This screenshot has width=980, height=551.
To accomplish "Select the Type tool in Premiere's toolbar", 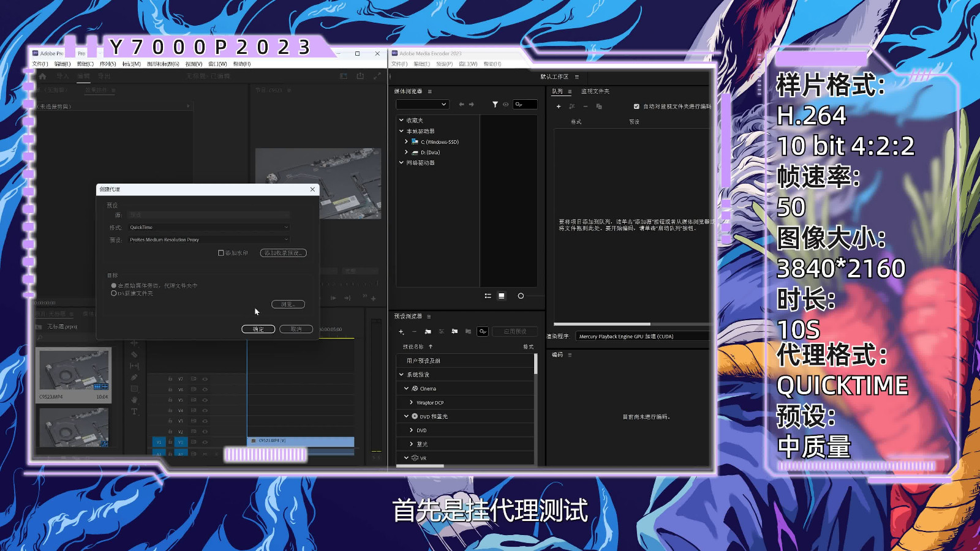I will point(134,411).
